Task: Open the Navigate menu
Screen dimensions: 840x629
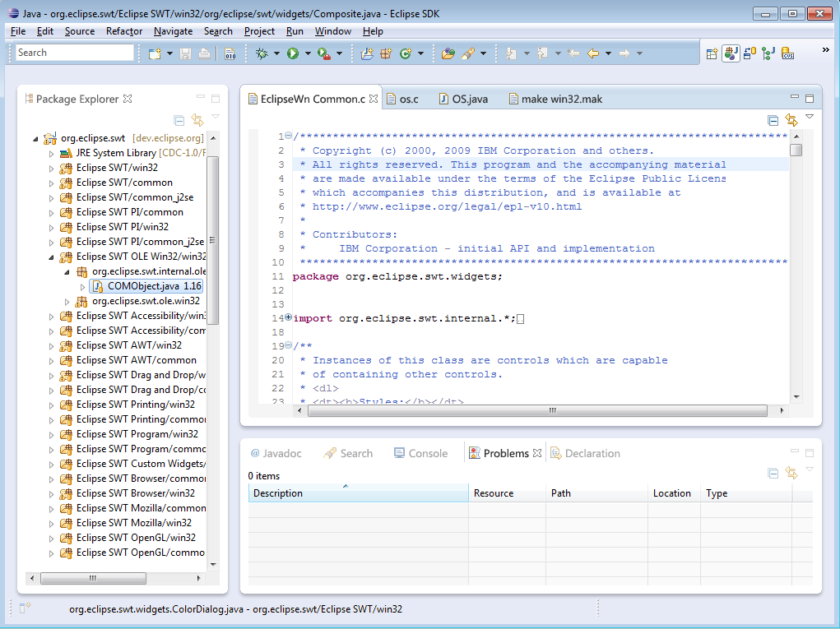Action: [173, 31]
